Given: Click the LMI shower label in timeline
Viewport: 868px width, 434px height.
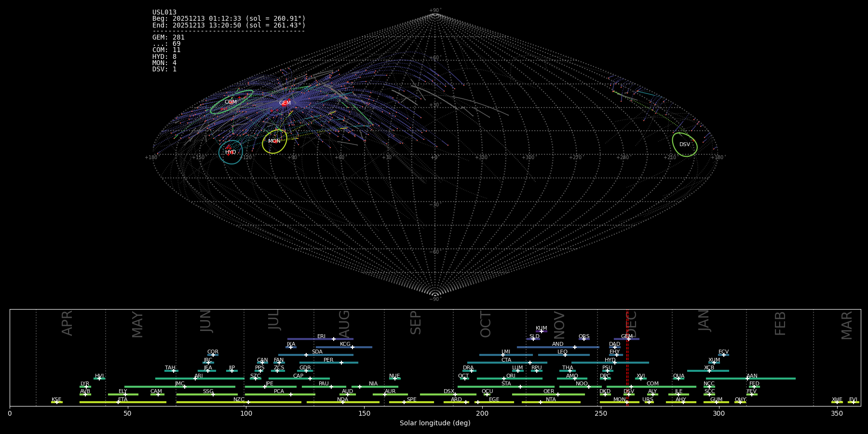Looking at the screenshot, I should tap(506, 352).
